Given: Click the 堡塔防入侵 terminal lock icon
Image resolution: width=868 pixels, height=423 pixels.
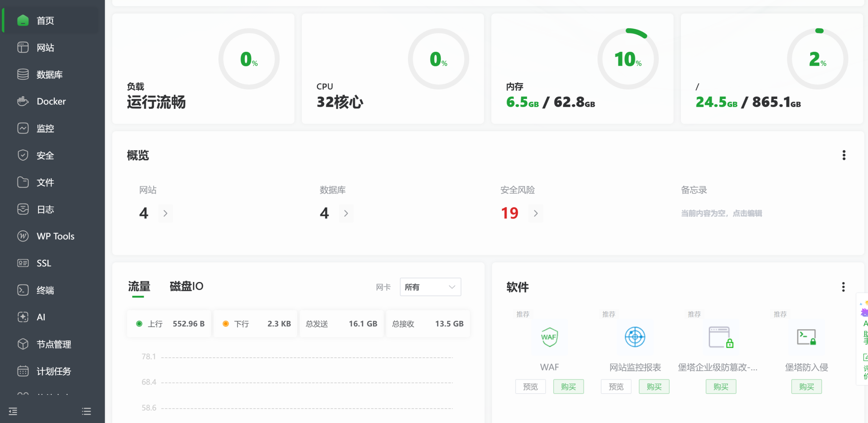Looking at the screenshot, I should click(x=806, y=337).
